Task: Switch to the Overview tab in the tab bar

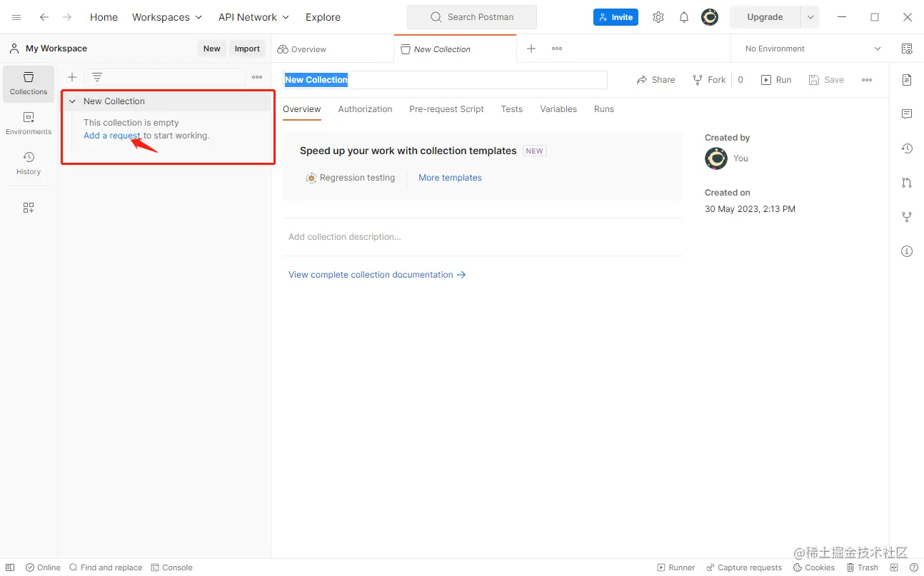Action: point(332,49)
